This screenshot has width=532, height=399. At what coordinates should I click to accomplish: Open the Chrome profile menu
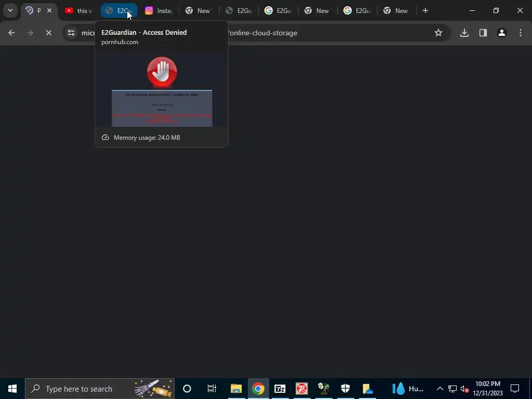coord(502,33)
